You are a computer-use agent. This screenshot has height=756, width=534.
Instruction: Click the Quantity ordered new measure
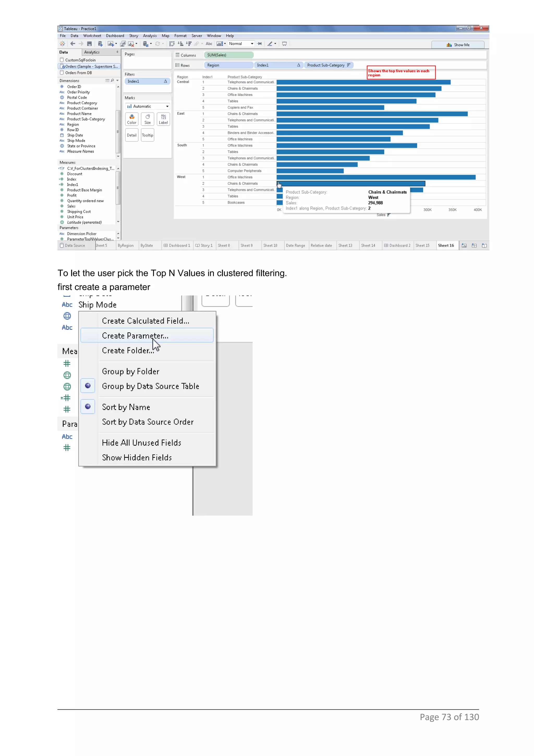click(85, 201)
